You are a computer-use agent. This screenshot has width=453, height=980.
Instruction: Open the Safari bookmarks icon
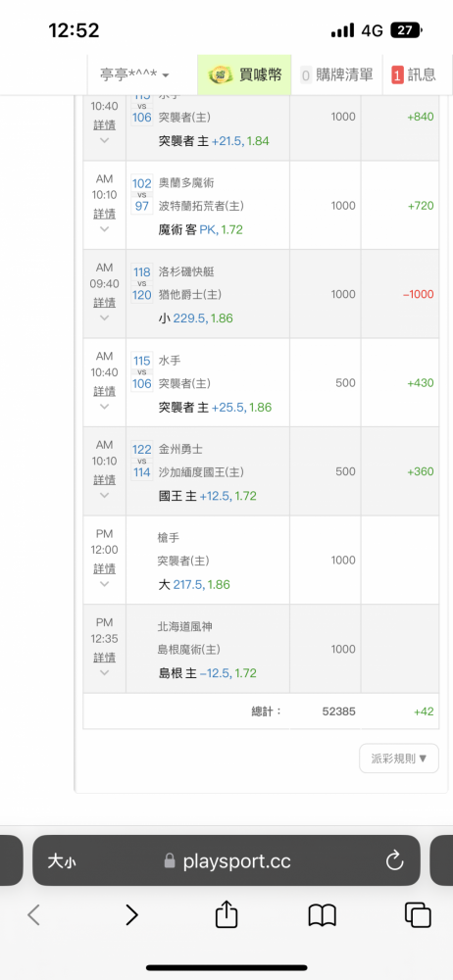pyautogui.click(x=323, y=915)
